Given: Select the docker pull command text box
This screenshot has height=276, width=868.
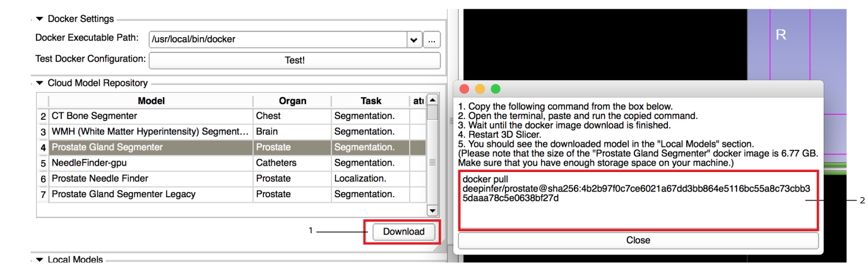Looking at the screenshot, I should (638, 200).
